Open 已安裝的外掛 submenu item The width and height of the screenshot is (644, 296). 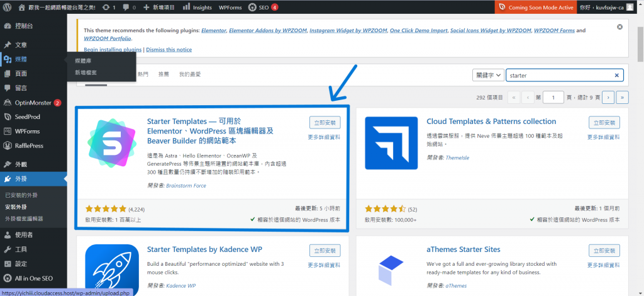point(21,195)
